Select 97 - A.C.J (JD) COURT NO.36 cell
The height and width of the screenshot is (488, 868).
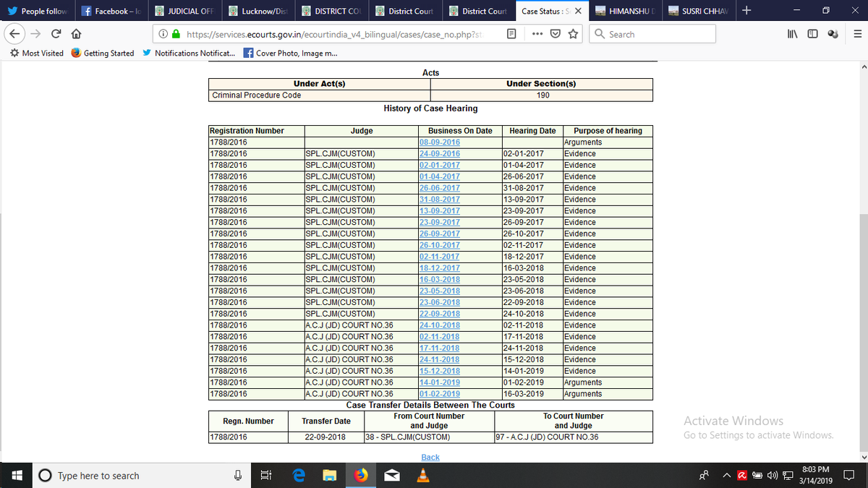coord(573,437)
